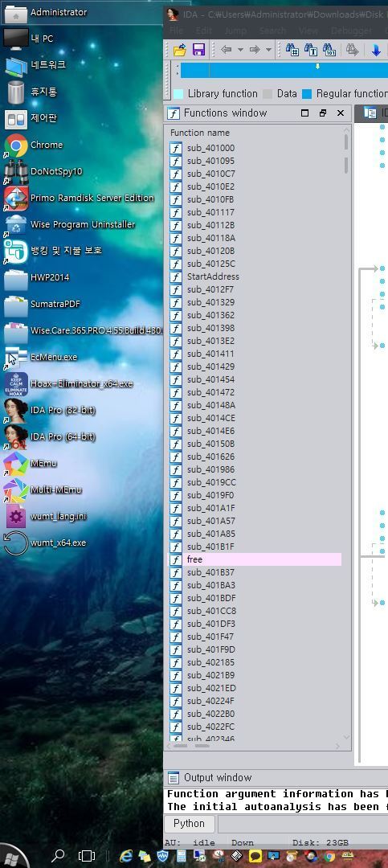Click the Functions window title icon
This screenshot has width=388, height=868.
(x=174, y=113)
